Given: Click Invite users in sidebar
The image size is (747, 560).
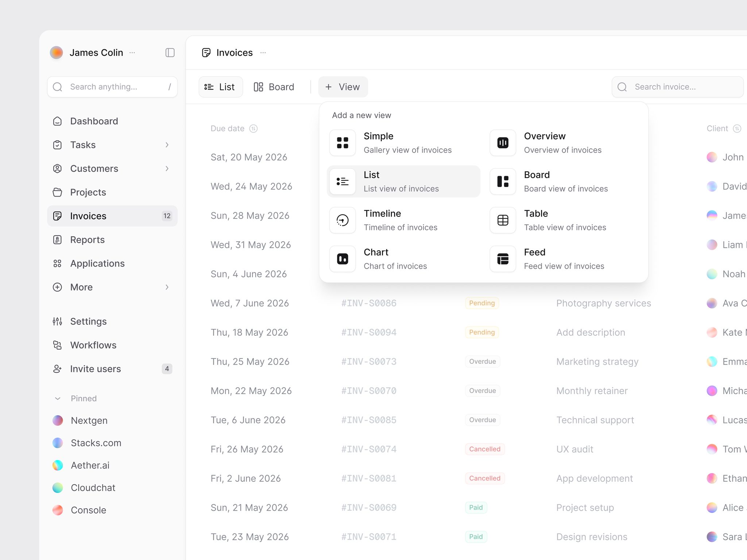Looking at the screenshot, I should 112,369.
